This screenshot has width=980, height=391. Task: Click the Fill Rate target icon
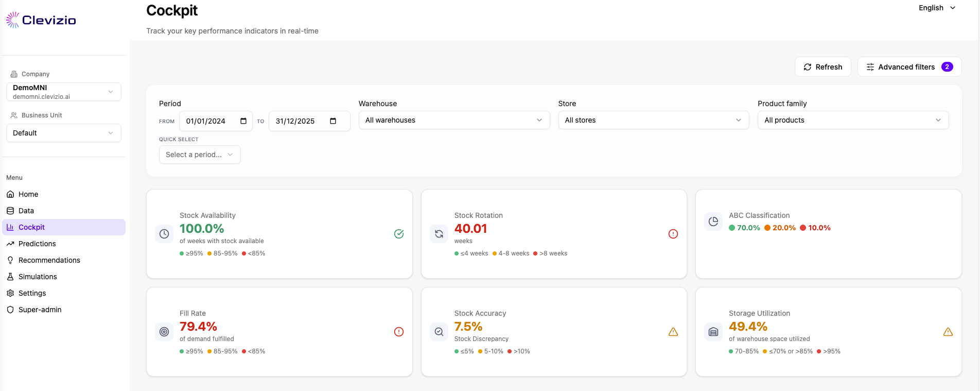point(164,332)
